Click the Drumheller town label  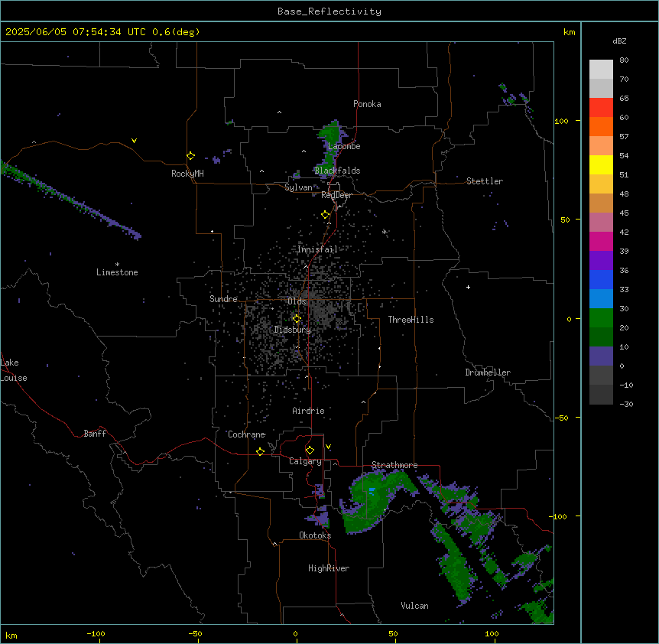coord(488,372)
